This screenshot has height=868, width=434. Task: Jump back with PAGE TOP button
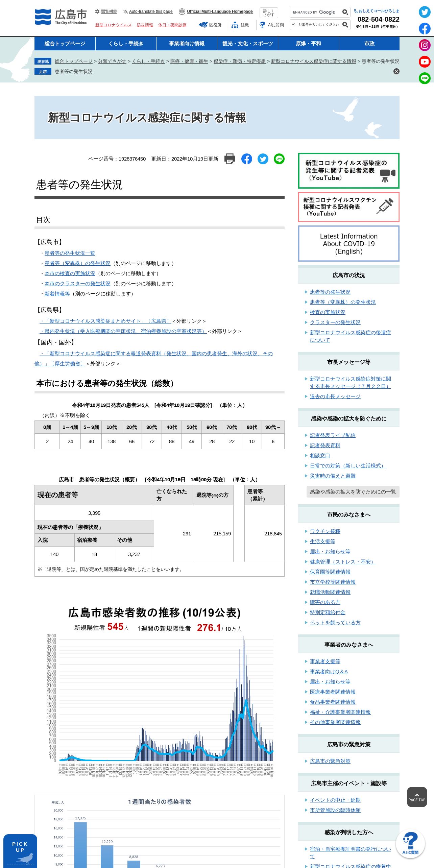pyautogui.click(x=417, y=797)
